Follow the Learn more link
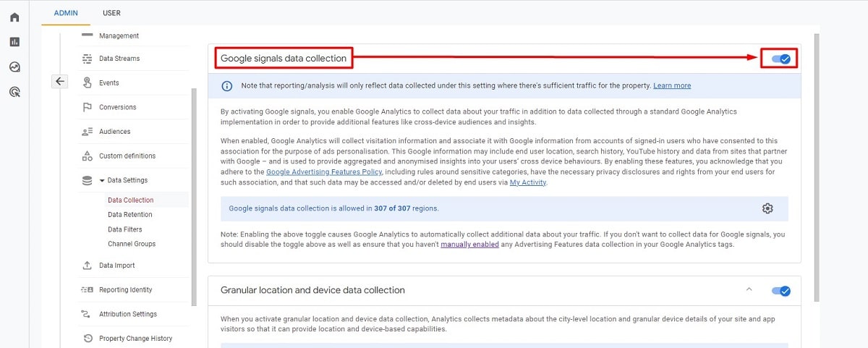The image size is (868, 348). pos(672,85)
